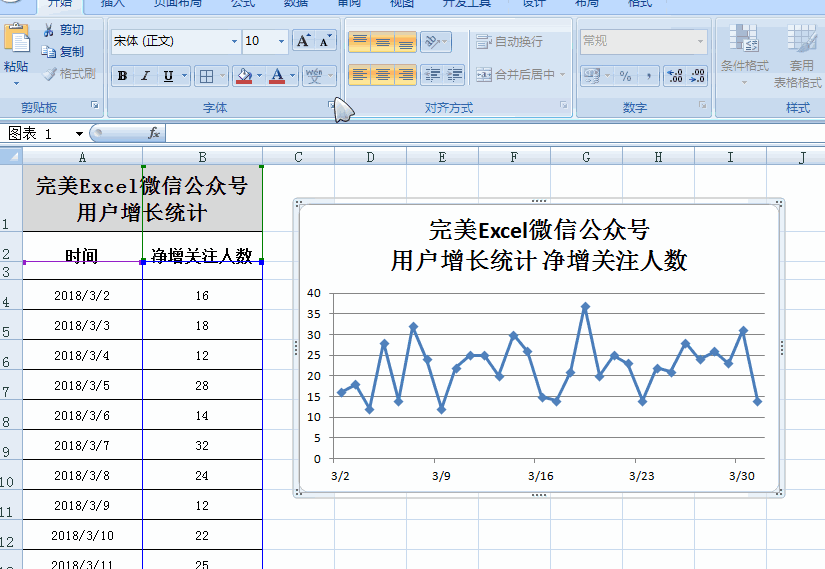Screen dimensions: 825x569
Task: Align text left
Action: [x=360, y=75]
